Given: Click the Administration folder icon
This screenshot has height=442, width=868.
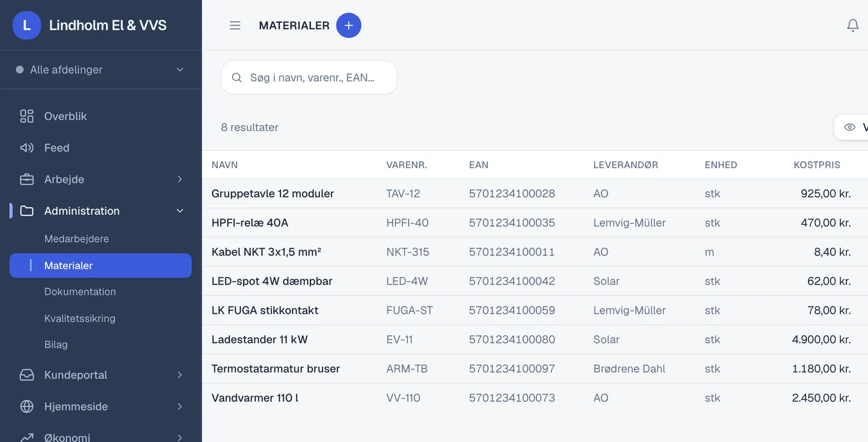Looking at the screenshot, I should (x=27, y=211).
